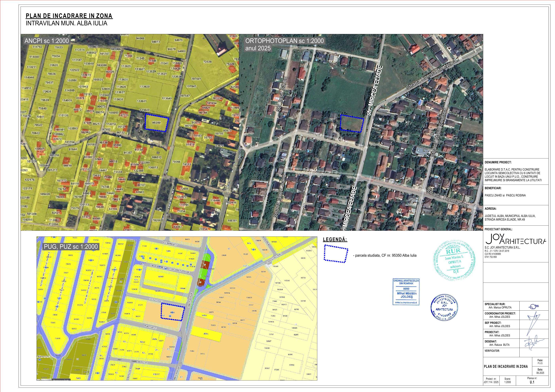Click parcel number 107841 on ANCPI map
555x392 pixels.
tap(196, 79)
